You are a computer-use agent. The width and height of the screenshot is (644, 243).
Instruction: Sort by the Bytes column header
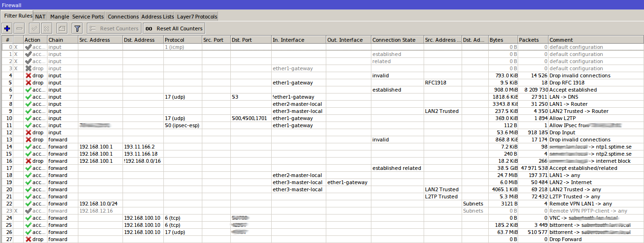(503, 40)
